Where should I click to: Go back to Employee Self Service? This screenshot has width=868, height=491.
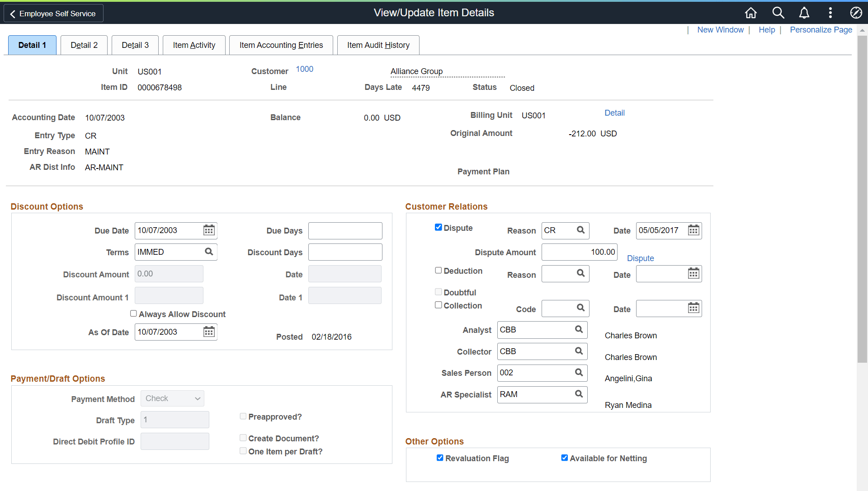(53, 14)
